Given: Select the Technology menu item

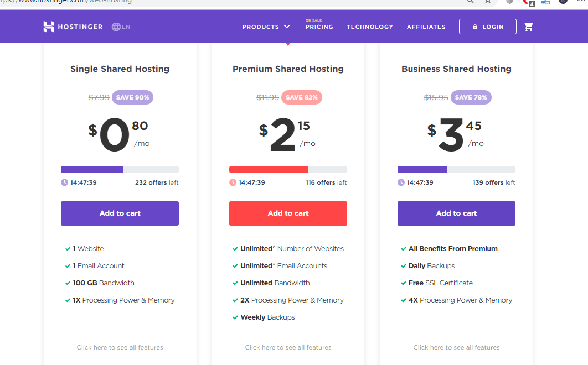Looking at the screenshot, I should (370, 27).
